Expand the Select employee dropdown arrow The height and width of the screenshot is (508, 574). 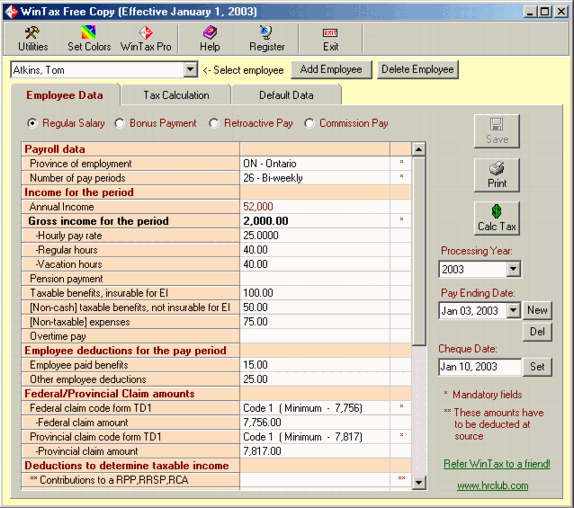click(x=190, y=70)
